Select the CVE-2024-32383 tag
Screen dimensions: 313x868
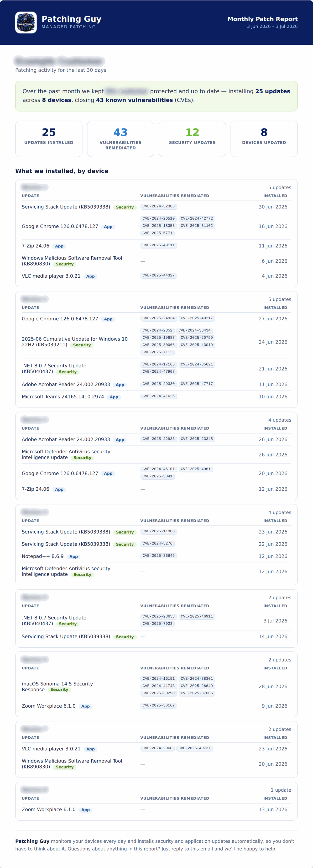[158, 206]
